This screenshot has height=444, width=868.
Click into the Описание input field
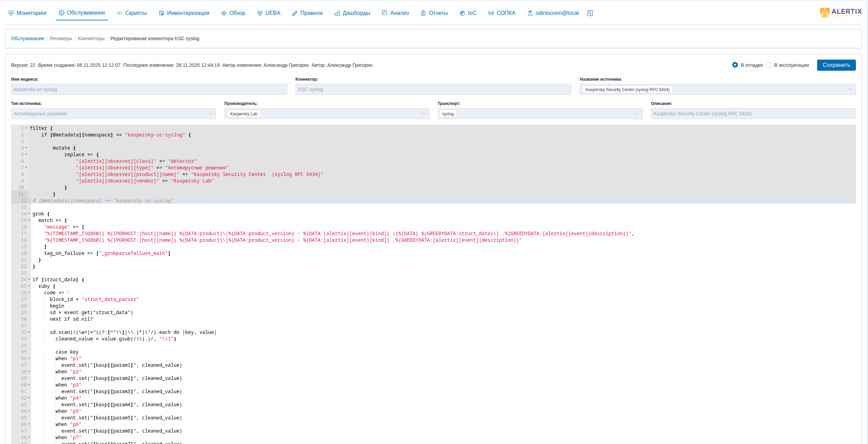tap(753, 114)
